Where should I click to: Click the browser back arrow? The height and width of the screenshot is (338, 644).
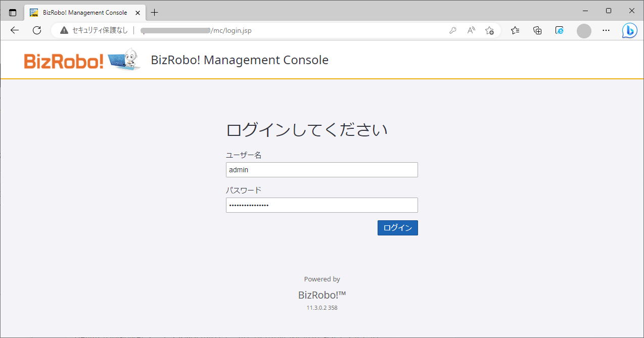click(x=15, y=30)
